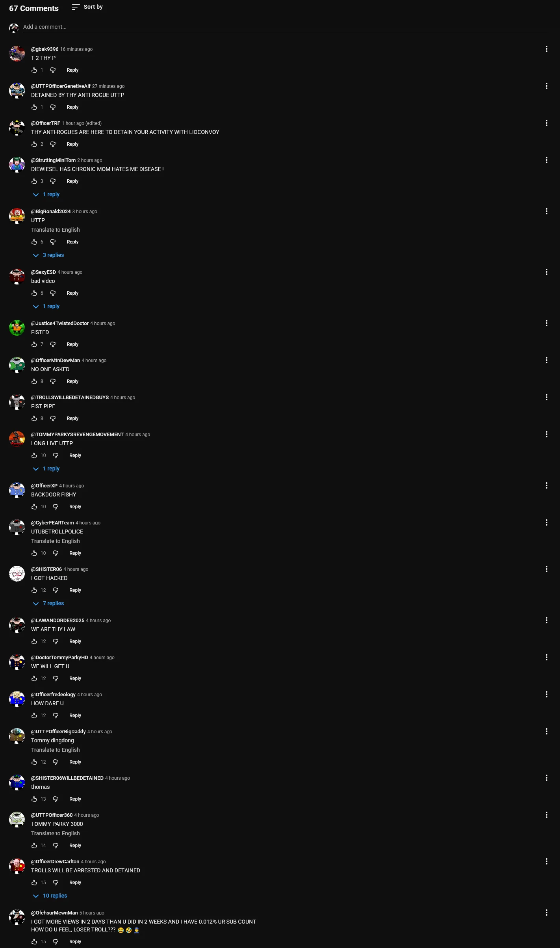Translate the 'Tommy dingdong' comment to English
Image resolution: width=560 pixels, height=948 pixels.
pyautogui.click(x=56, y=750)
